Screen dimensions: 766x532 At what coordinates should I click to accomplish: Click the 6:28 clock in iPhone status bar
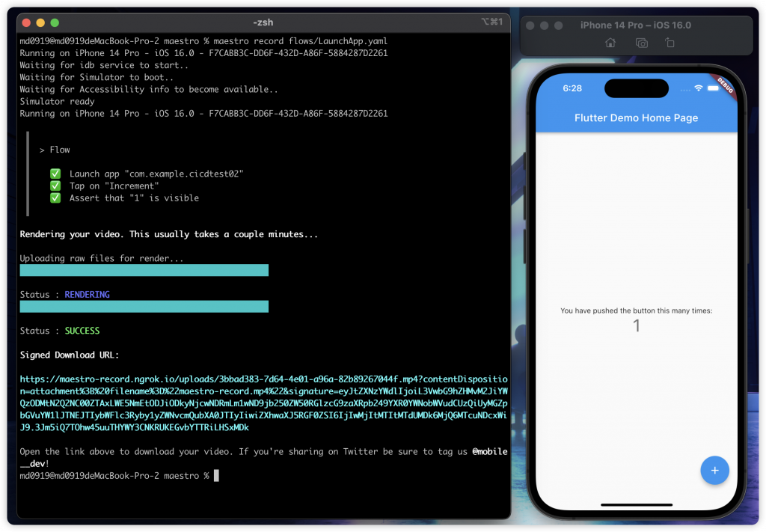click(x=572, y=88)
